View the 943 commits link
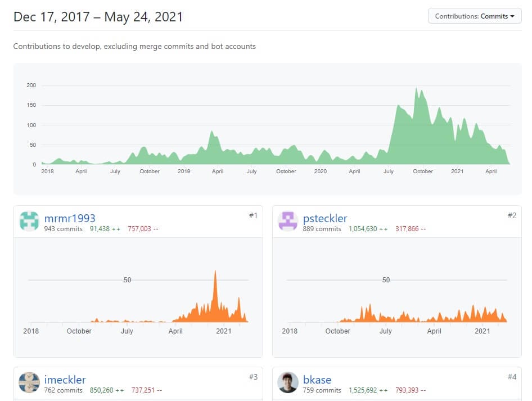532x401 pixels. pyautogui.click(x=63, y=229)
